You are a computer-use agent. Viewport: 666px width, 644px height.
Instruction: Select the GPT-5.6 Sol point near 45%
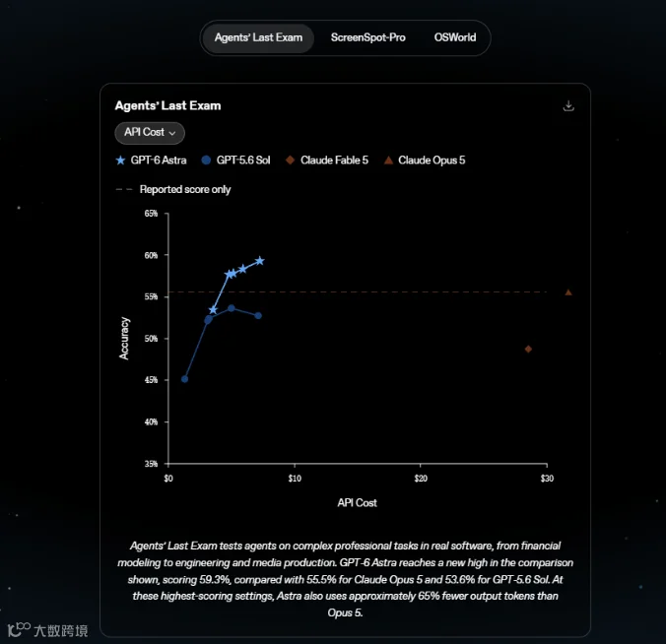[x=185, y=379]
